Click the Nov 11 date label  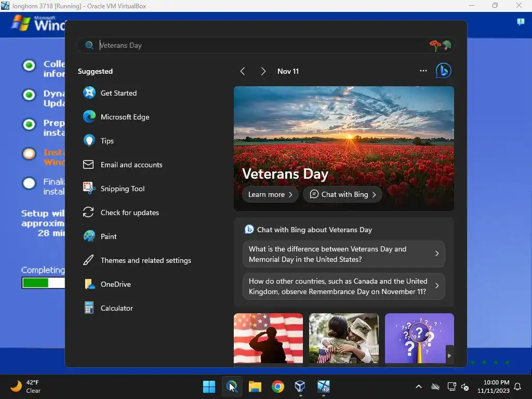pyautogui.click(x=288, y=71)
